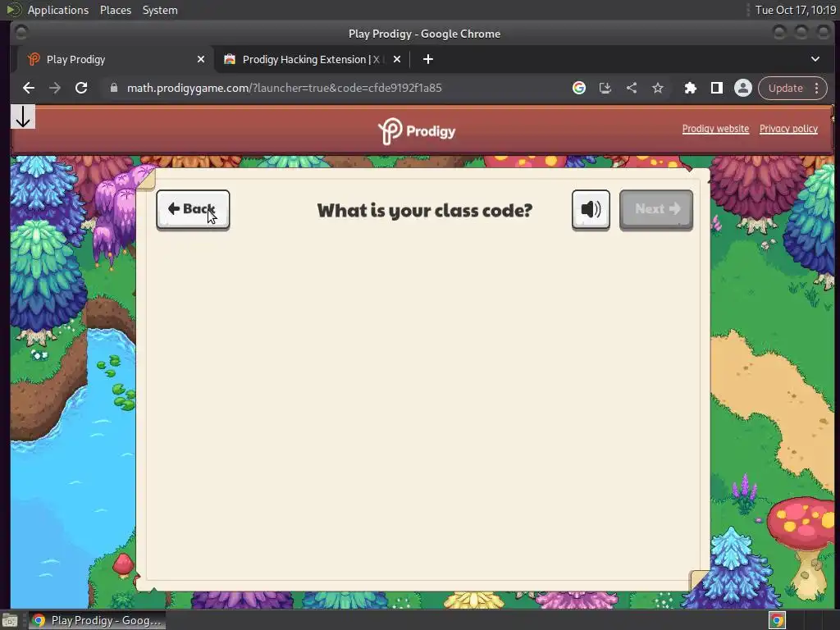Navigate forward in Chrome
This screenshot has width=840, height=630.
(x=55, y=88)
